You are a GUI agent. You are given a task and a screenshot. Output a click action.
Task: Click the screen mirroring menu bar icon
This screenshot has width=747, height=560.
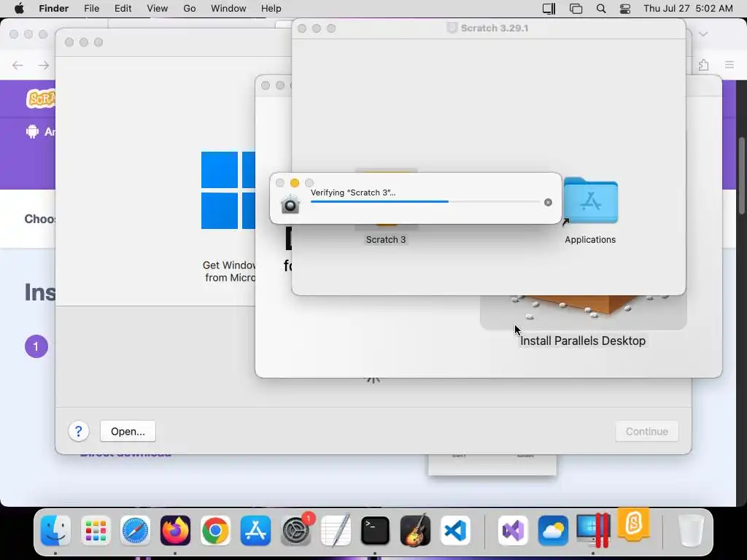[576, 9]
